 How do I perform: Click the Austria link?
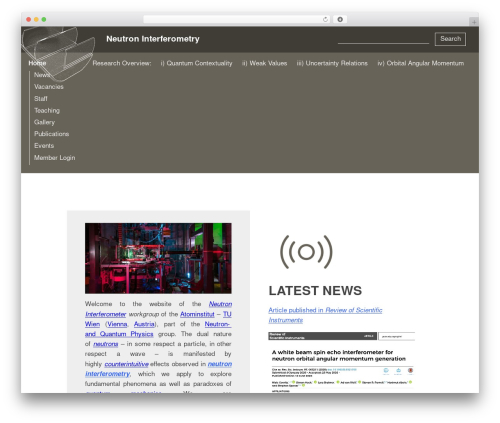click(x=144, y=324)
